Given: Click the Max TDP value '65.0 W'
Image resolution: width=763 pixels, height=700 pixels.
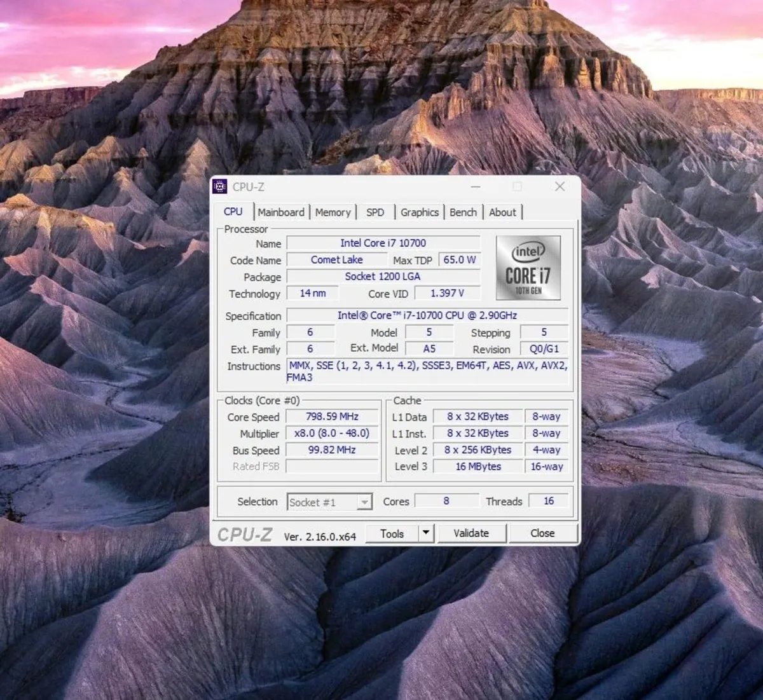Looking at the screenshot, I should pyautogui.click(x=460, y=259).
